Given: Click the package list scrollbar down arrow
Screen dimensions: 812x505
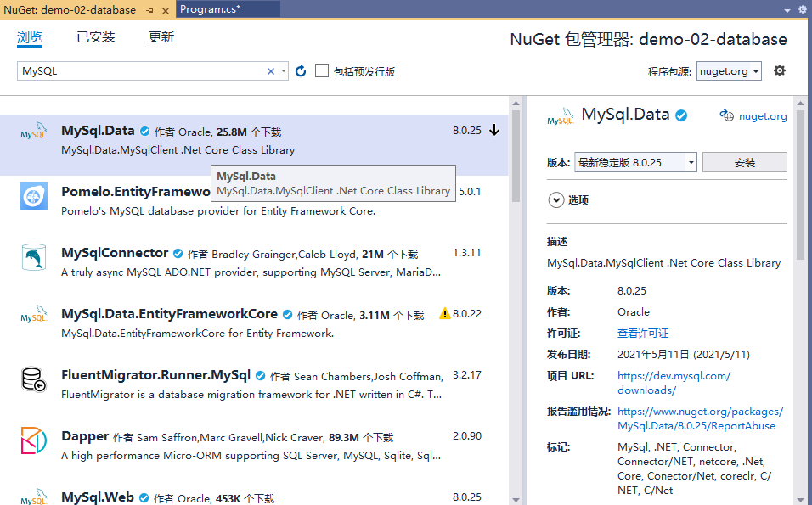Looking at the screenshot, I should tap(516, 499).
